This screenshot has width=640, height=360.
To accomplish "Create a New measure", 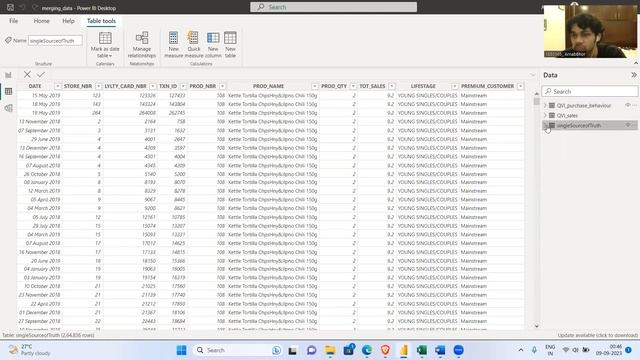I will (x=173, y=44).
